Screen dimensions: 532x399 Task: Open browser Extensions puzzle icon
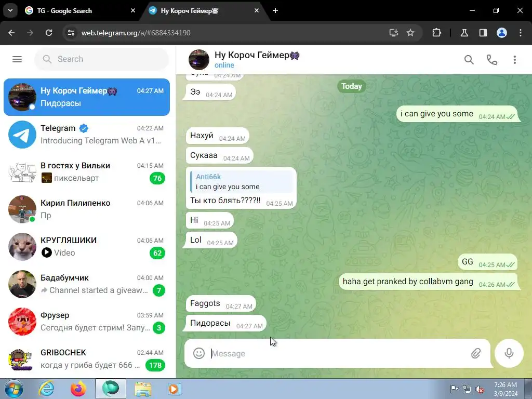coord(436,33)
